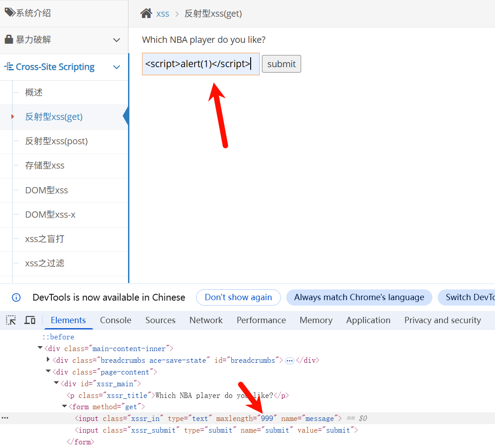Collapse the xssr_main div node
The height and width of the screenshot is (448, 495).
click(56, 383)
